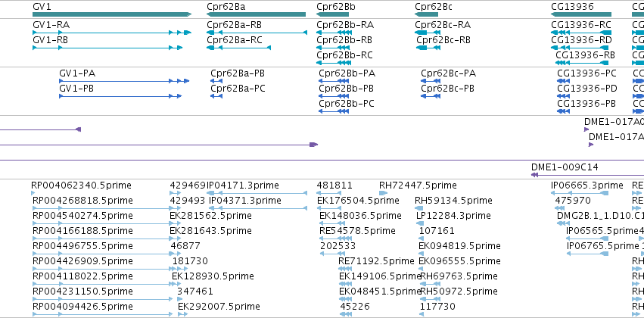Open the IP04171.3prime EST

point(243,185)
